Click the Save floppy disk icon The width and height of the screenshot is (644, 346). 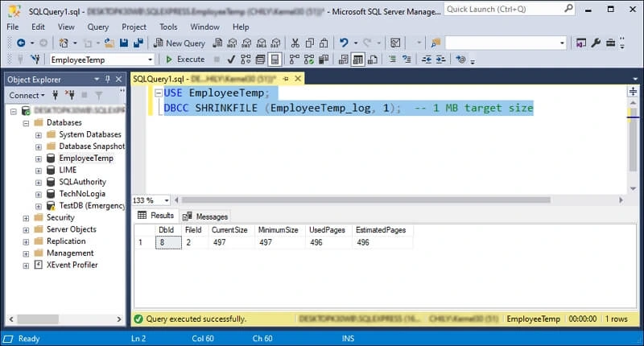[x=124, y=43]
